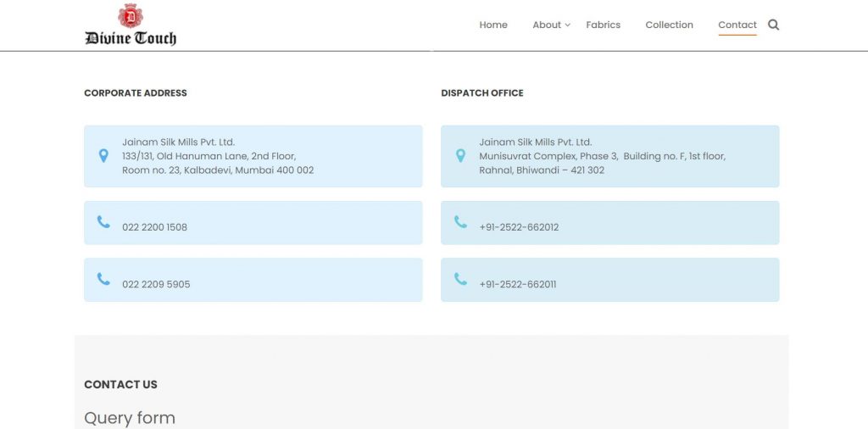Call the number +91-2522-662011
The width and height of the screenshot is (868, 429).
coord(518,285)
